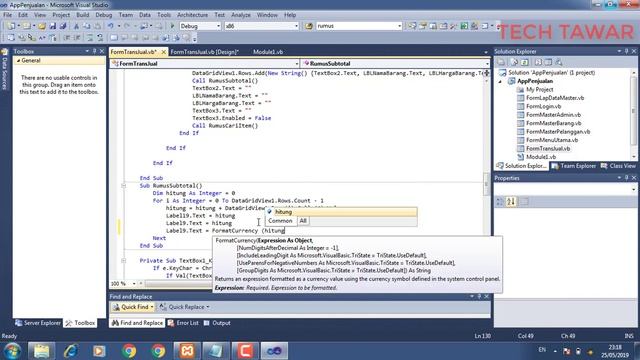Click the Uncomment selected lines icon

point(100,38)
